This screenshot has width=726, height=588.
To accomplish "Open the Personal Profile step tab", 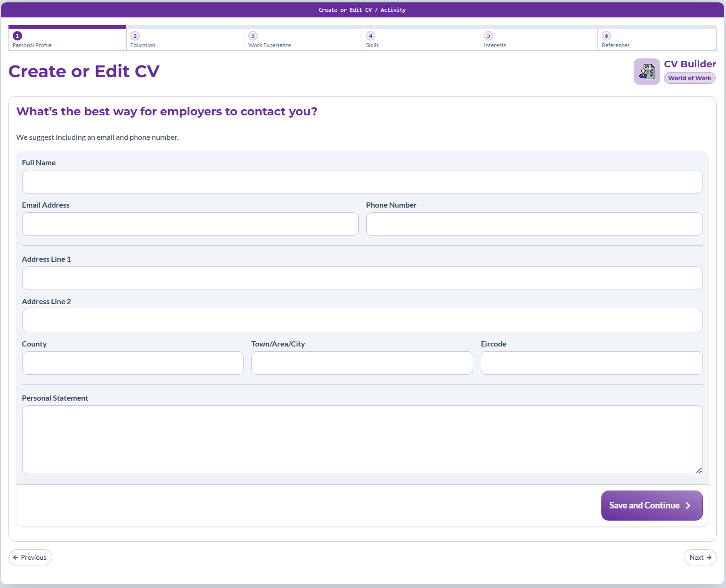I will [67, 40].
